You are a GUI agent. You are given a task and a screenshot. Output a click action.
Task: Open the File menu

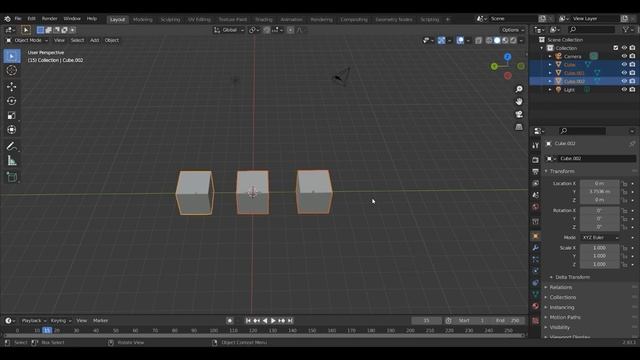click(x=18, y=19)
